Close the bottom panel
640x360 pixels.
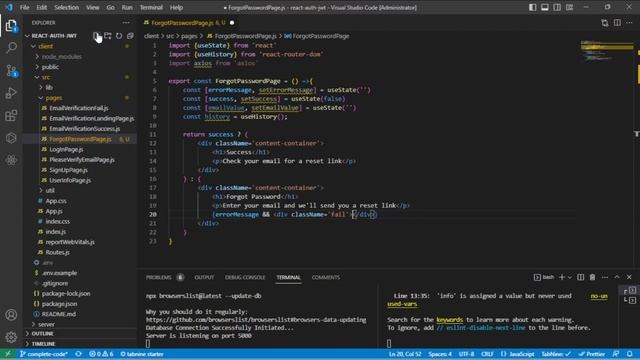pyautogui.click(x=629, y=277)
